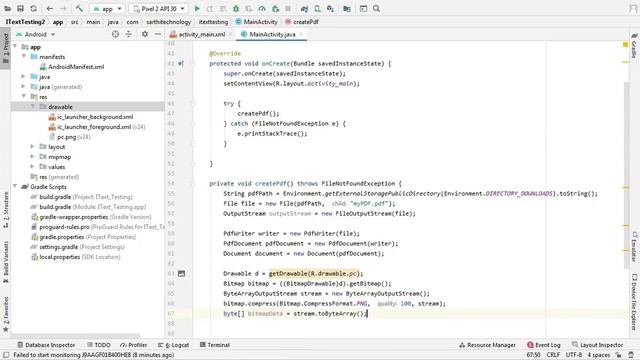Viewport: 640px width, 360px height.
Task: Open the TODO tool window
Action: 98,345
